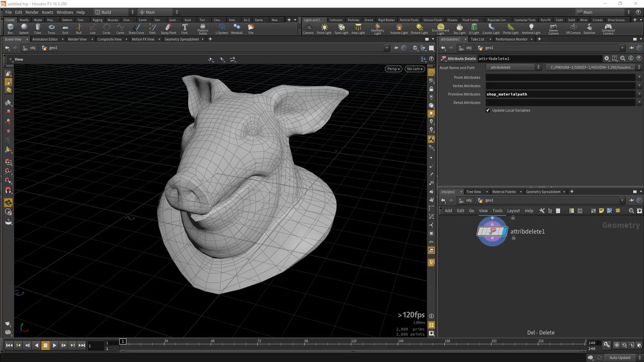Switch to the Material Palette tab
Screen dimensions: 644x362
tap(504, 192)
